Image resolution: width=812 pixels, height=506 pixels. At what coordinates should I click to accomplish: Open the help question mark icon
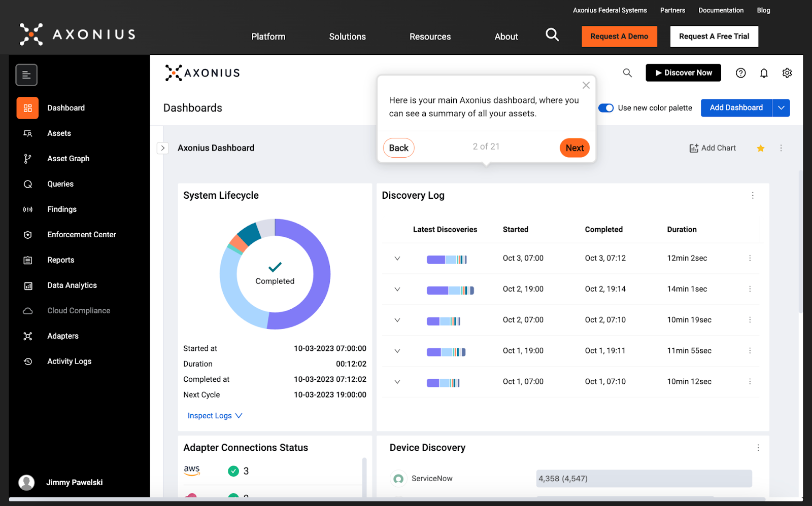(741, 73)
